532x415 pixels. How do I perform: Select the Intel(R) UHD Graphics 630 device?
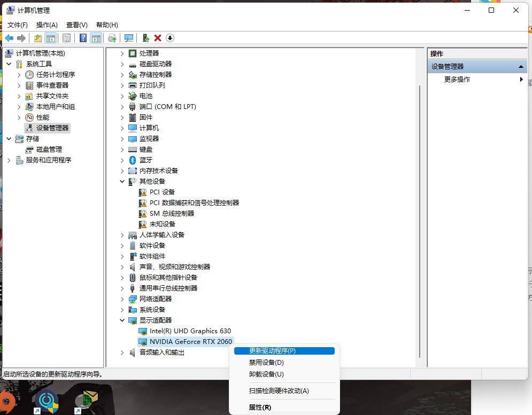(190, 331)
